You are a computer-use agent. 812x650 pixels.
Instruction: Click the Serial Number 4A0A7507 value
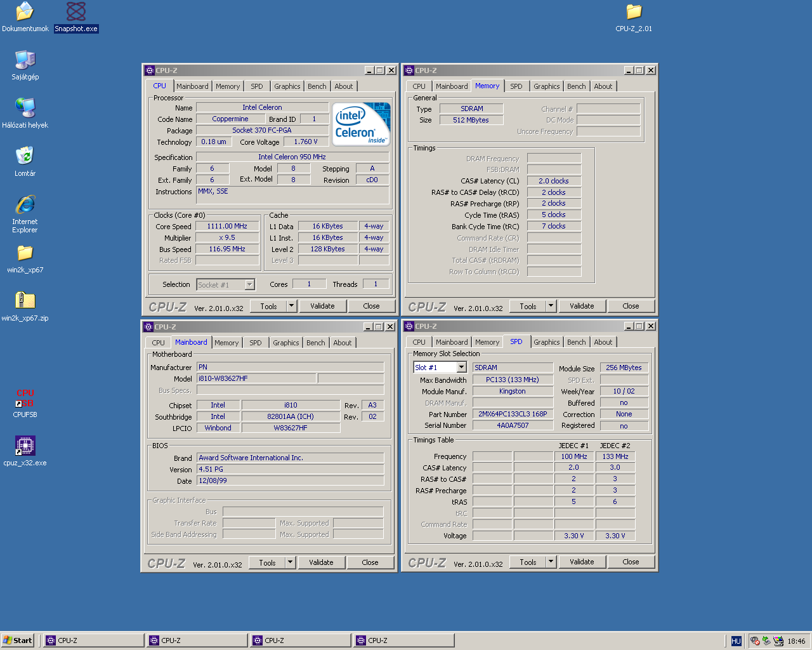coord(513,425)
